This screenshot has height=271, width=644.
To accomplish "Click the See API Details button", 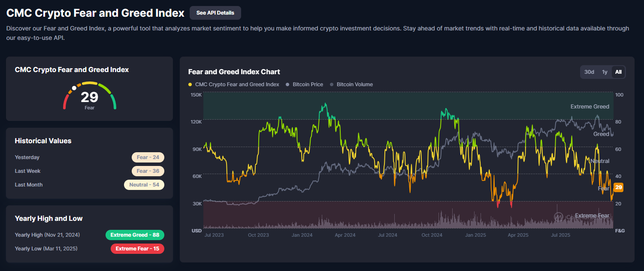I will pos(215,13).
